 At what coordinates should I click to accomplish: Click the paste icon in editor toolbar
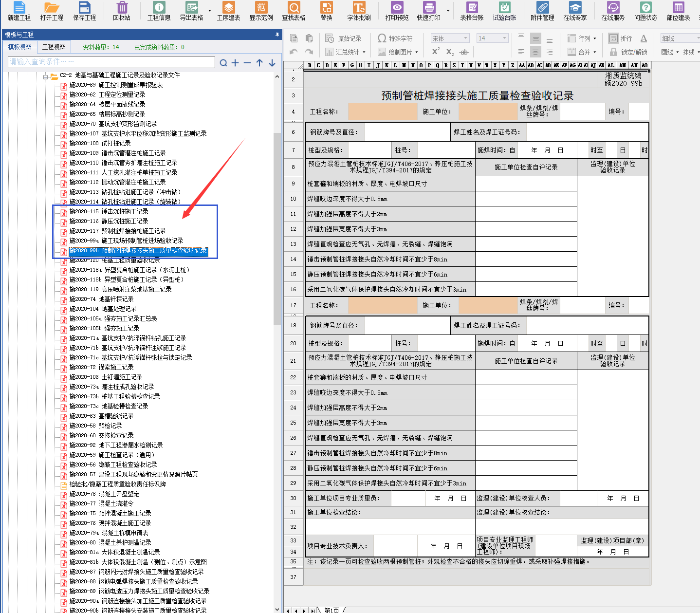pos(309,38)
